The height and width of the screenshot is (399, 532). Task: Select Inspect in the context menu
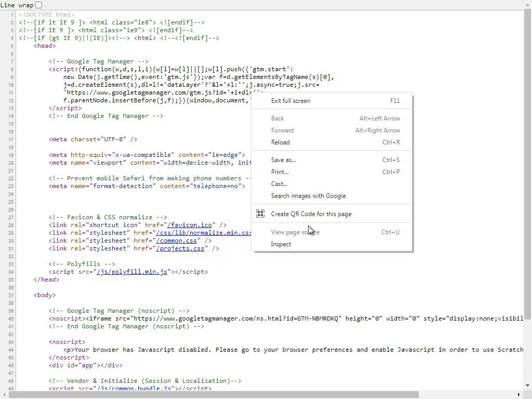pyautogui.click(x=332, y=244)
